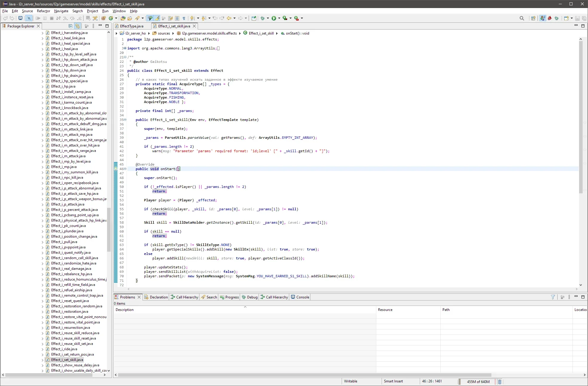This screenshot has height=386, width=588.
Task: Click the Suspend debug icon
Action: pos(45,18)
